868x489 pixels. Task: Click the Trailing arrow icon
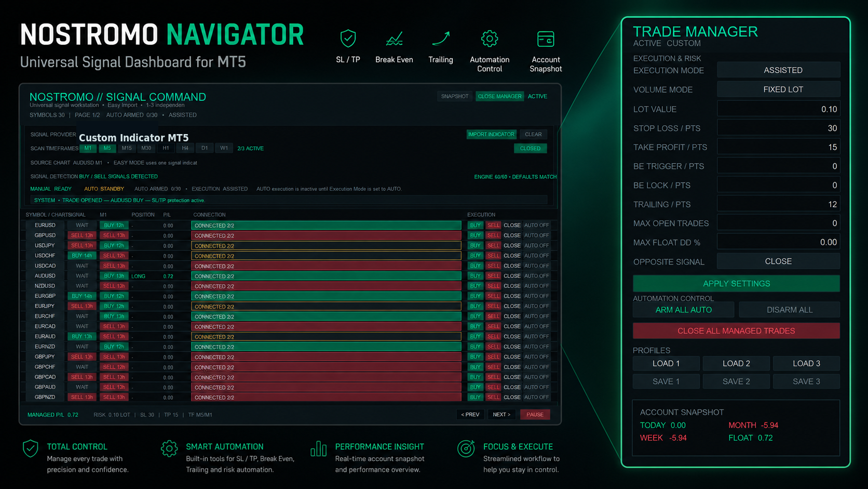441,38
